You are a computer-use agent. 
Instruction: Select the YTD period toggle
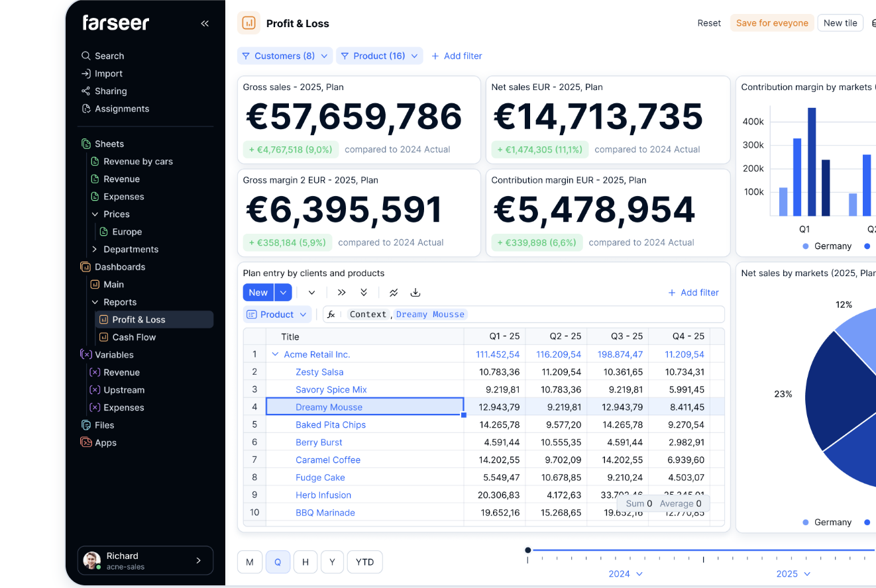tap(364, 562)
